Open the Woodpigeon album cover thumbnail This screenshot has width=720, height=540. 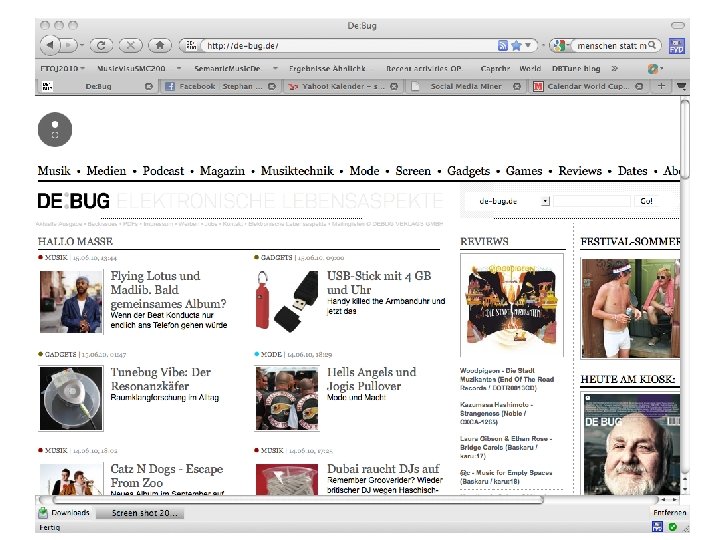point(512,305)
